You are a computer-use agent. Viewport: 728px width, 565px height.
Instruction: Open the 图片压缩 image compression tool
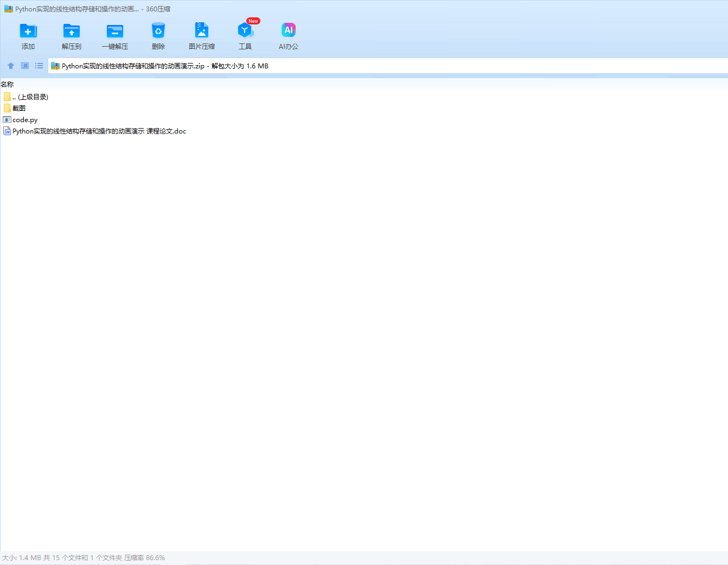tap(202, 31)
